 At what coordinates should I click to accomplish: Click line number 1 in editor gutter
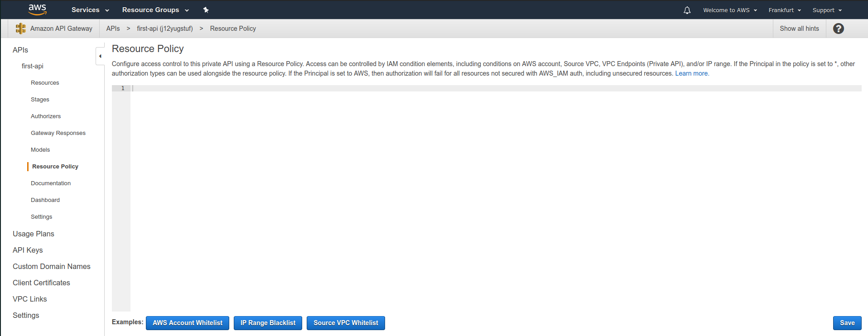(123, 88)
